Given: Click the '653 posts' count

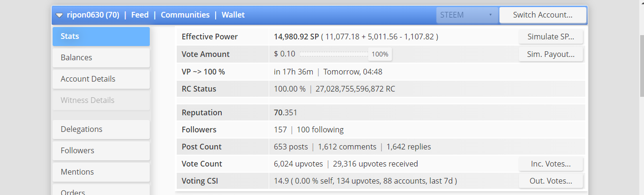Looking at the screenshot, I should pyautogui.click(x=291, y=147).
